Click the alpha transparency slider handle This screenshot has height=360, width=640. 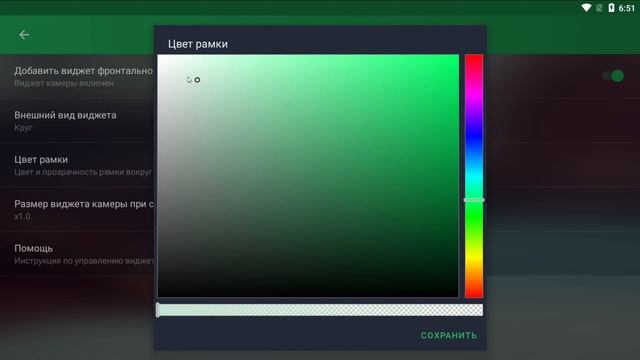click(158, 310)
